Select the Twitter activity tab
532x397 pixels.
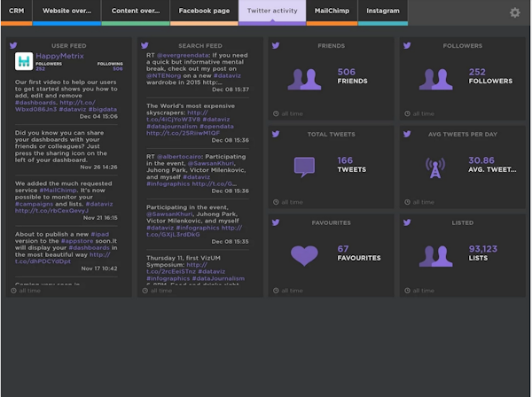272,12
